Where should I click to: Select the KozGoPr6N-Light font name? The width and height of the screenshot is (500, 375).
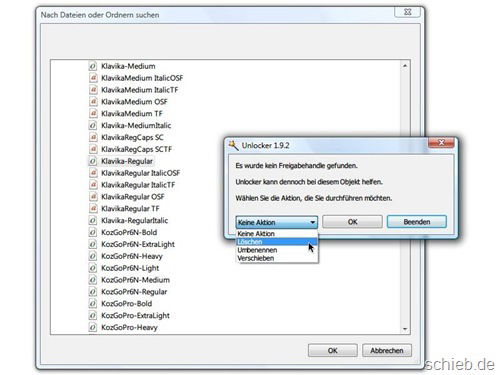click(130, 268)
